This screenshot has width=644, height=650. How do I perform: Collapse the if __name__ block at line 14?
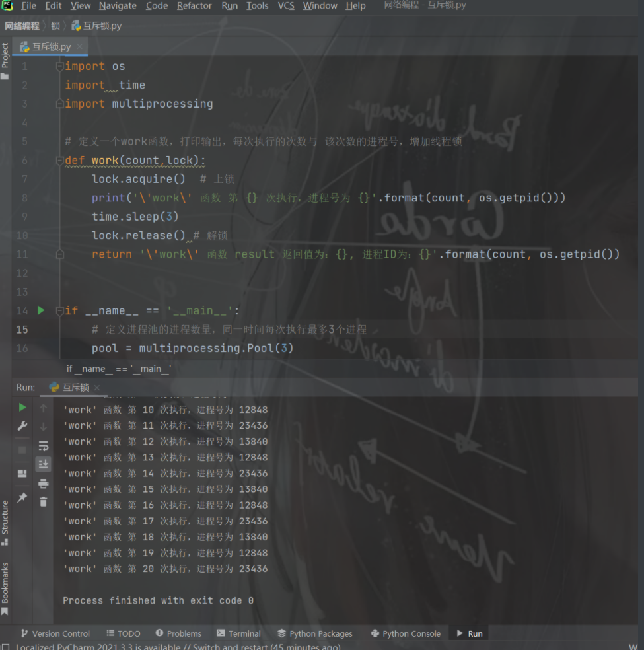[59, 311]
